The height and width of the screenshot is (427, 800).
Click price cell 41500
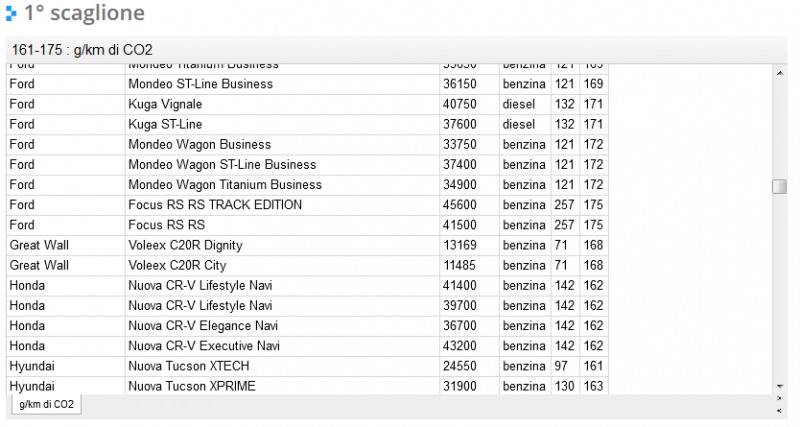(x=470, y=225)
